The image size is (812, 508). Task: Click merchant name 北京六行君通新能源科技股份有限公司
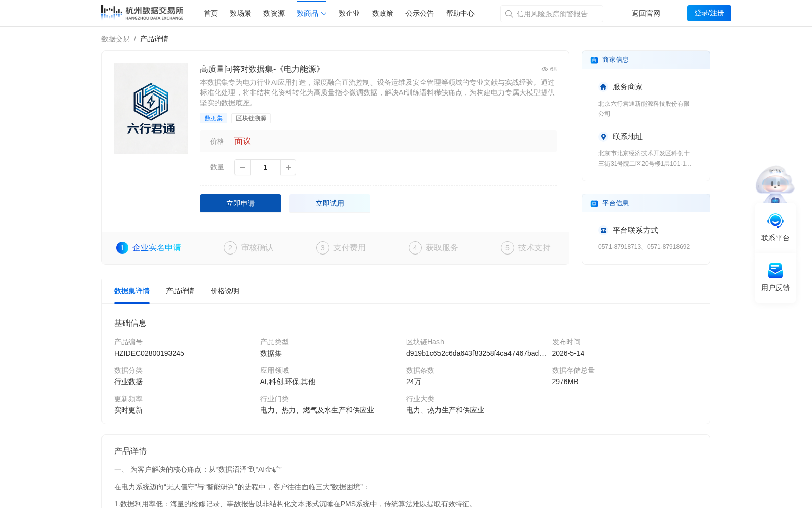(644, 109)
